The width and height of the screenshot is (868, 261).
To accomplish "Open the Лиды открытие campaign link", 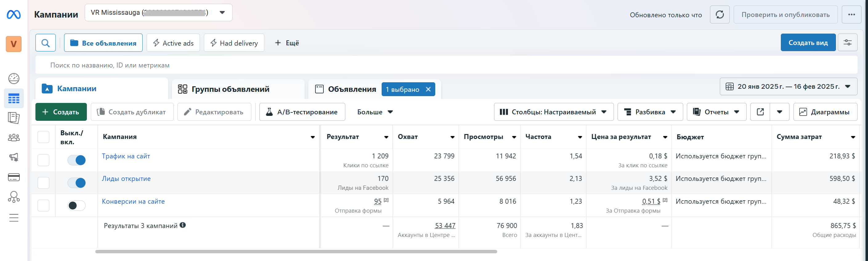I will click(126, 179).
